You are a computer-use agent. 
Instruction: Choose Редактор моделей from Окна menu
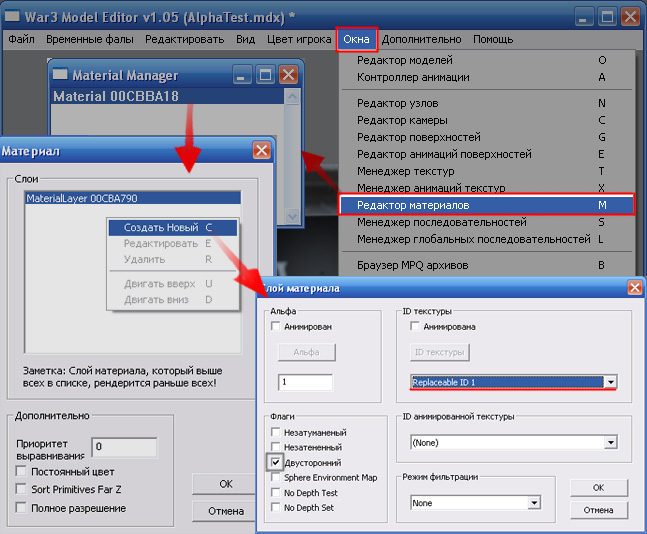pyautogui.click(x=487, y=60)
